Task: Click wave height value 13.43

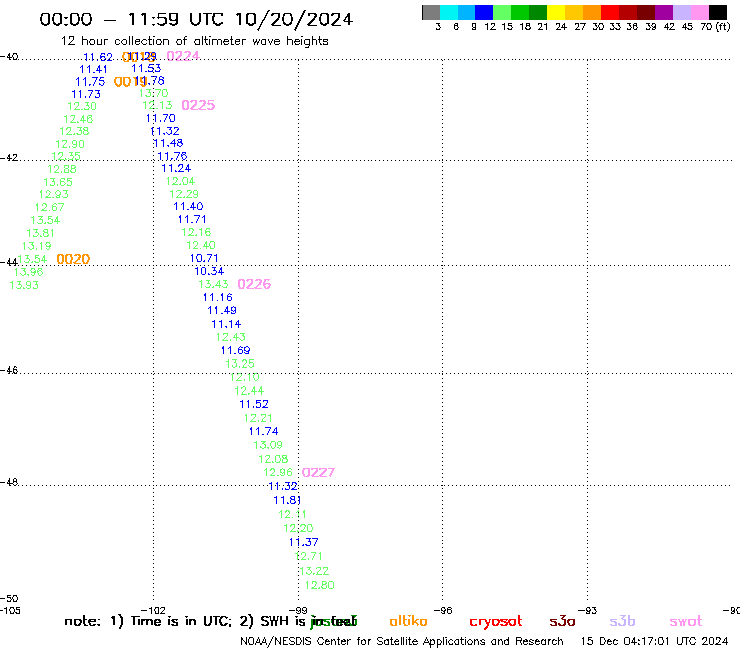Action: coord(213,284)
